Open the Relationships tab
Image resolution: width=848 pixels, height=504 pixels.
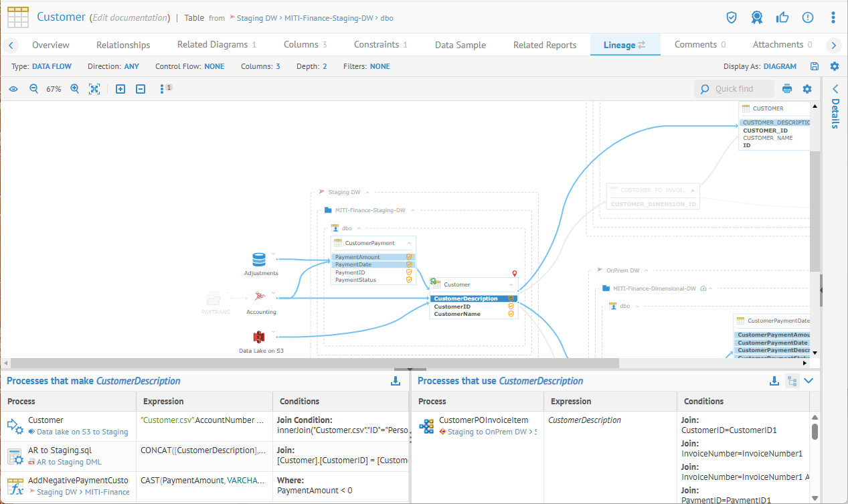pos(123,45)
